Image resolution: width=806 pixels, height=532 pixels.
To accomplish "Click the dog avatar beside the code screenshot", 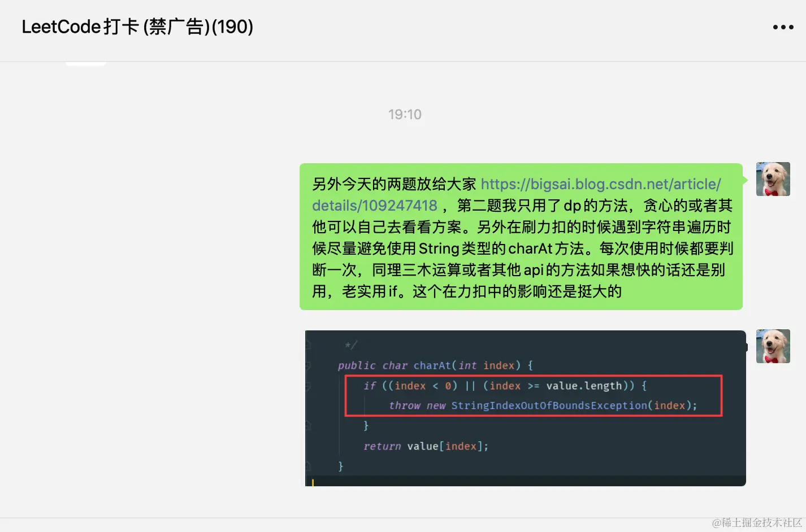I will point(773,346).
